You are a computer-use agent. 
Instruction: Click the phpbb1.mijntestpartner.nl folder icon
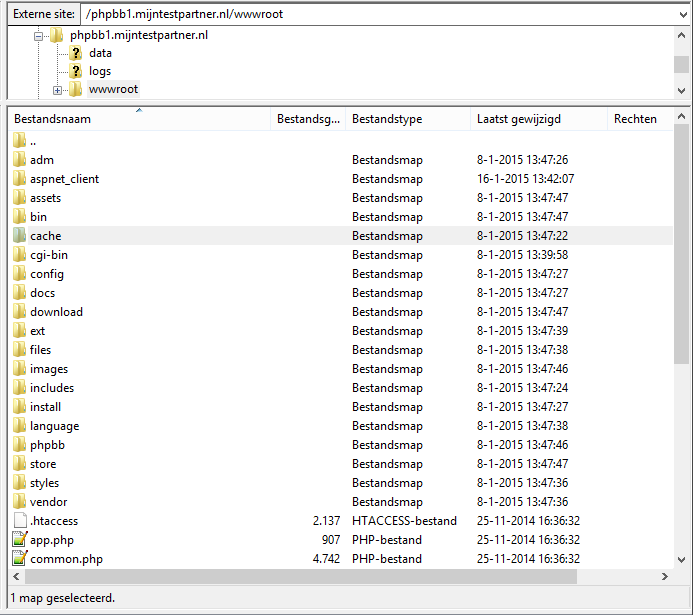56,35
